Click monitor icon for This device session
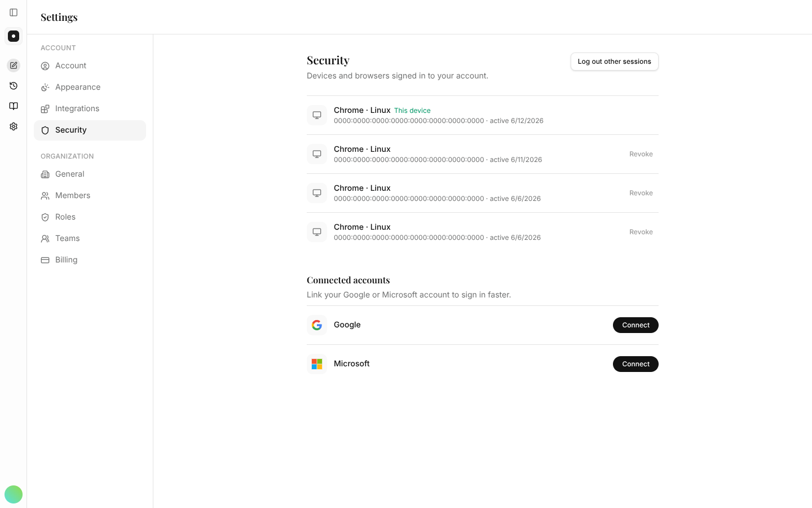 tap(317, 115)
